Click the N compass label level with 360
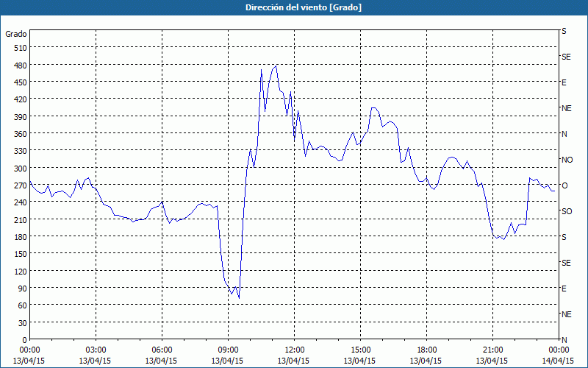 point(564,134)
